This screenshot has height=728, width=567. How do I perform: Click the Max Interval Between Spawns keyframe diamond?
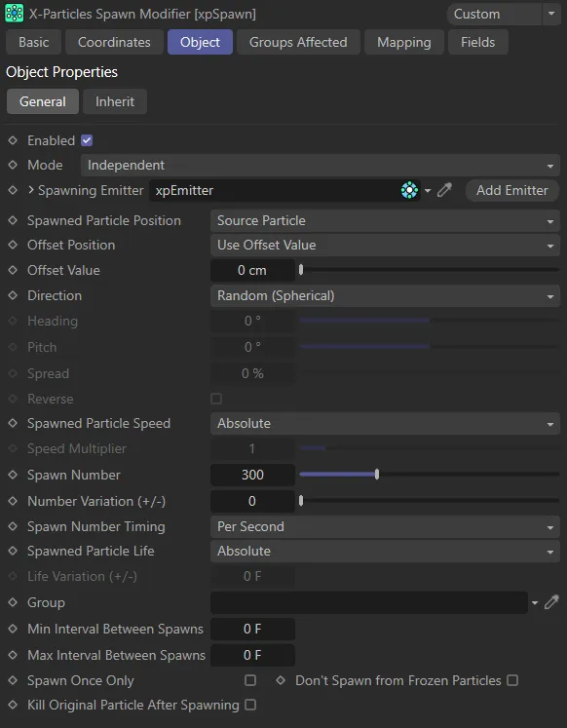pyautogui.click(x=13, y=655)
